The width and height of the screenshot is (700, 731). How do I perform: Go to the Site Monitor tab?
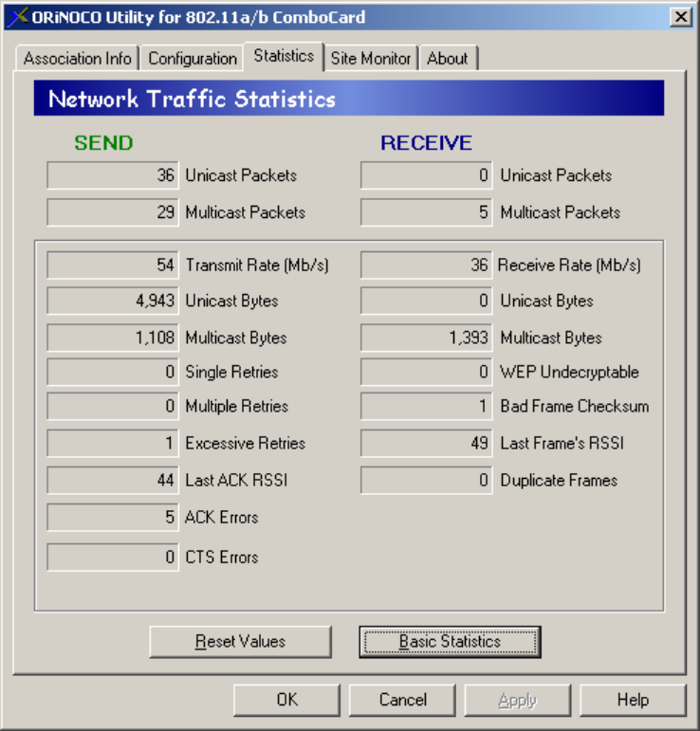370,59
